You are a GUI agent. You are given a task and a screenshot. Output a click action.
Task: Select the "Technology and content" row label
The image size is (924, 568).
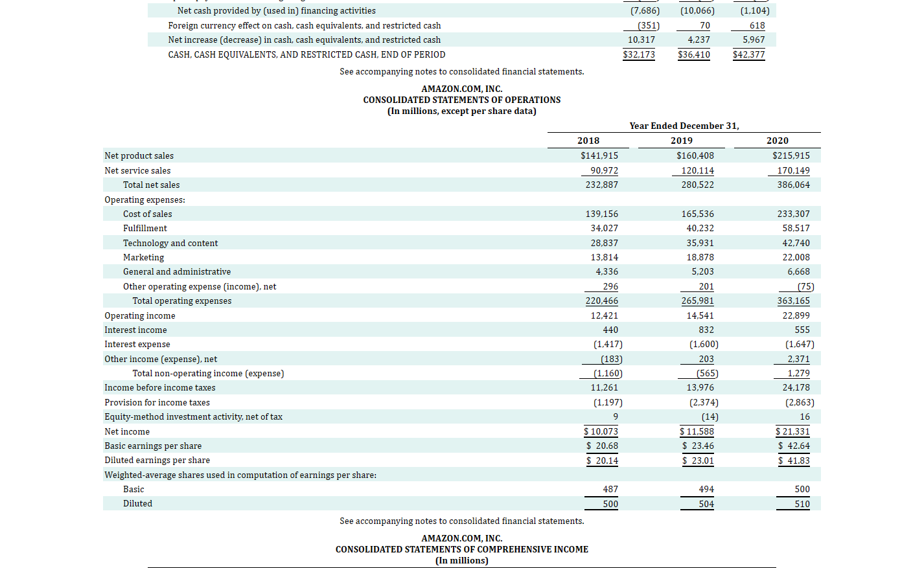(x=170, y=243)
